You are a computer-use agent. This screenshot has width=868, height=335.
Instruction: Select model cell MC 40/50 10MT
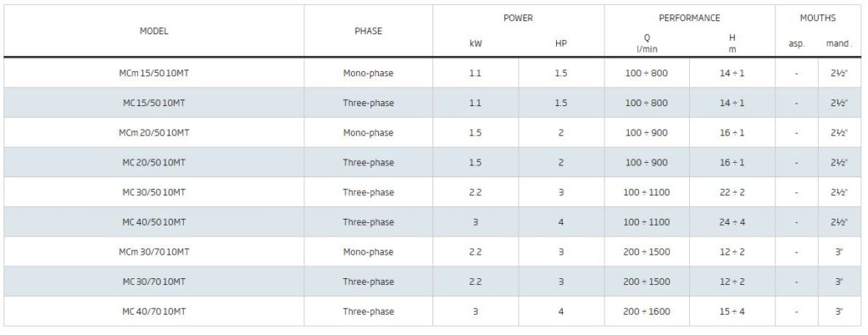pos(154,222)
